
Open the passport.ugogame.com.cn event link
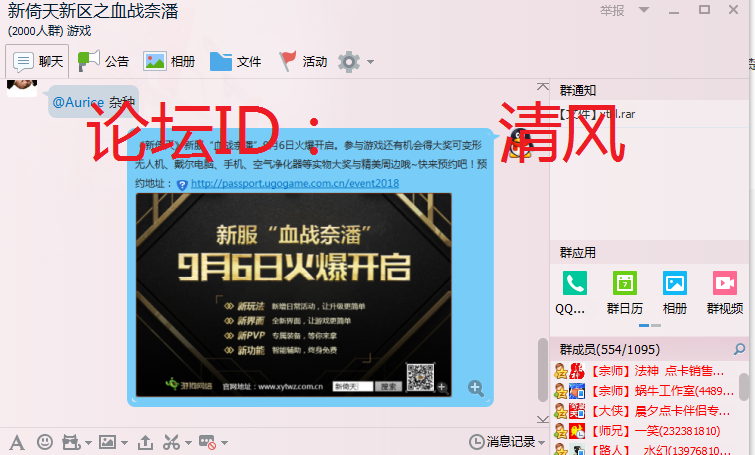click(x=295, y=183)
